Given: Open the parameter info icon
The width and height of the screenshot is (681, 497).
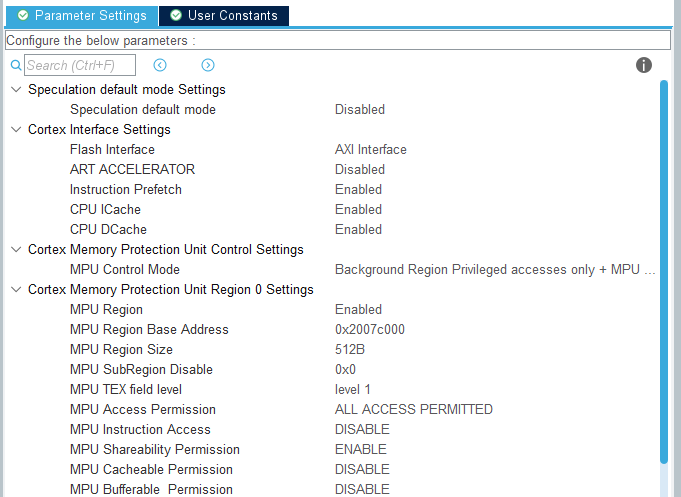Looking at the screenshot, I should click(644, 65).
